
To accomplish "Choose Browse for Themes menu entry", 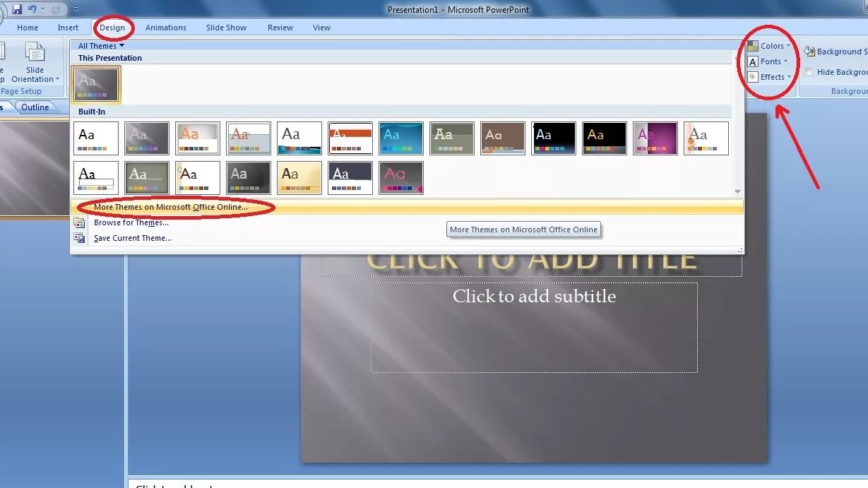I will (131, 222).
